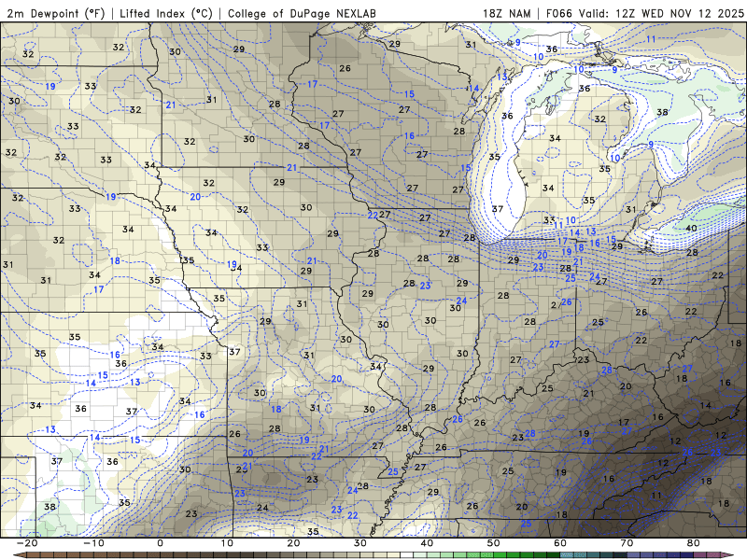747x560 pixels.
Task: Click the "18Z NAM" model run label
Action: tap(506, 13)
